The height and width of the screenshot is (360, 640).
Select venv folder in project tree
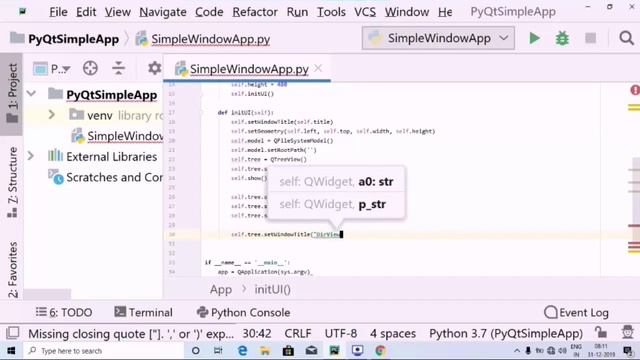100,116
